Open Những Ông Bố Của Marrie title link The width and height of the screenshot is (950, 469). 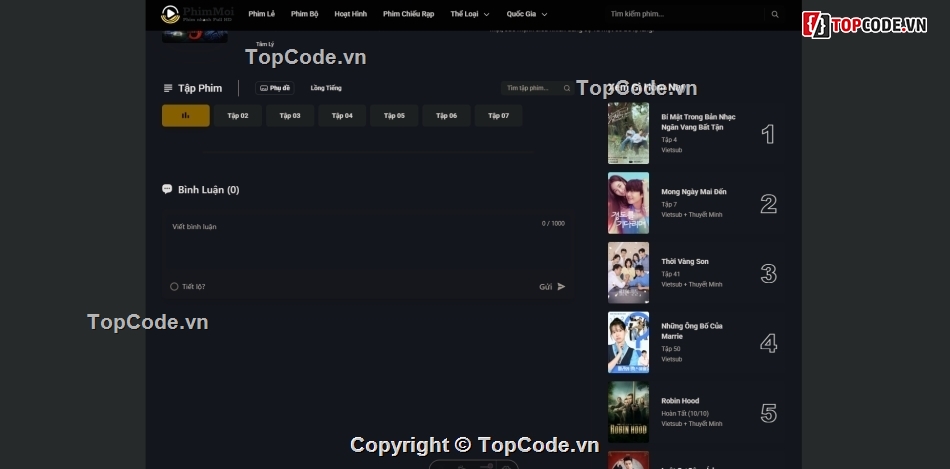click(x=691, y=331)
